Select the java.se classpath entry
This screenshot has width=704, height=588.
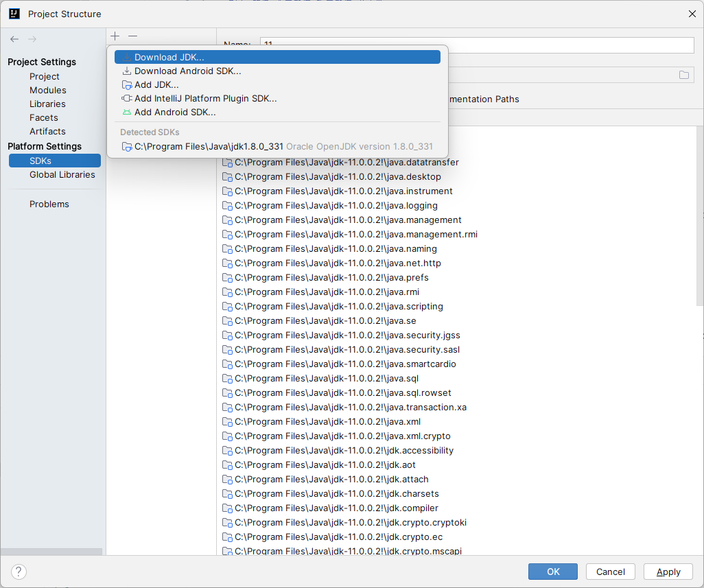pos(319,320)
